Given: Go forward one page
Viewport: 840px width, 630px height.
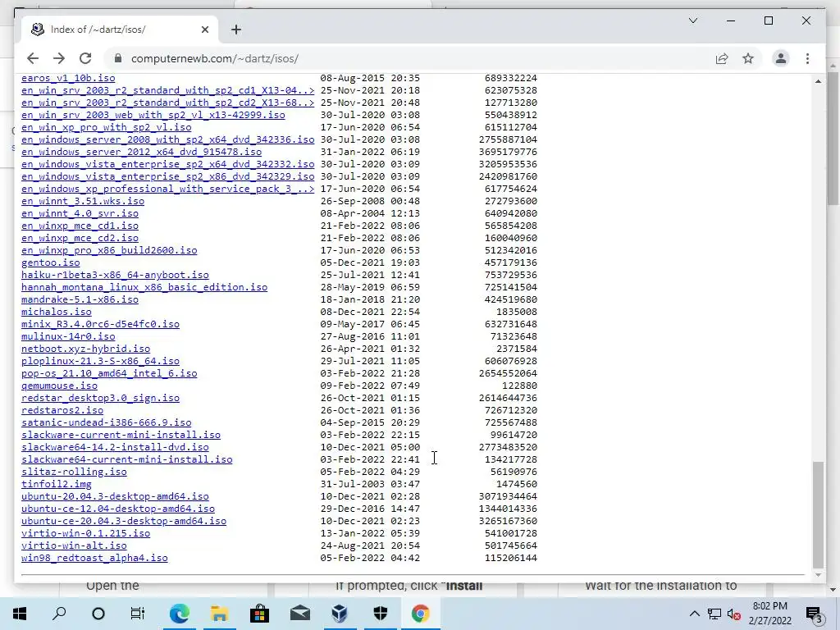Looking at the screenshot, I should [x=59, y=58].
